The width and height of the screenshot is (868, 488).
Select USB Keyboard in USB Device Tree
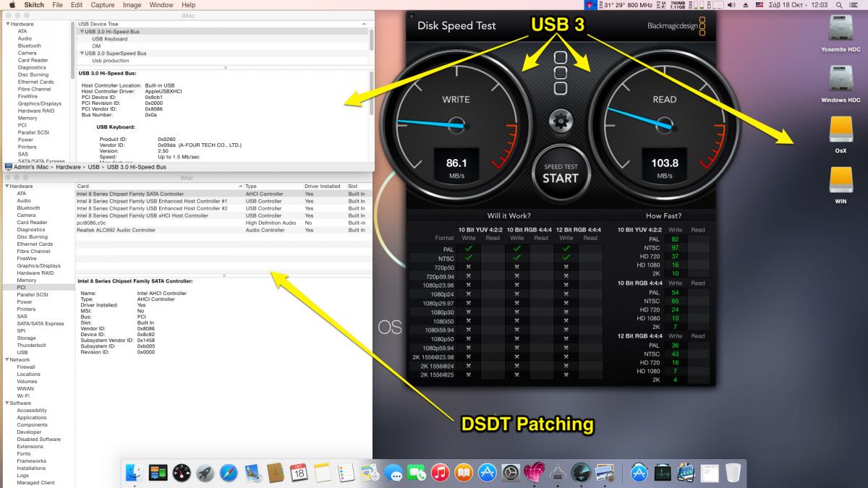109,39
